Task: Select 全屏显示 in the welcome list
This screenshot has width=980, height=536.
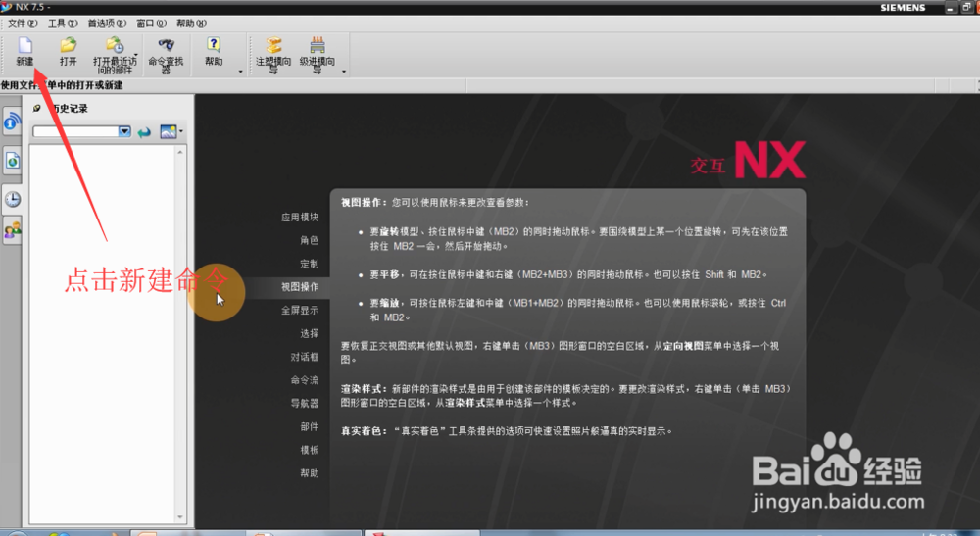Action: pyautogui.click(x=300, y=310)
